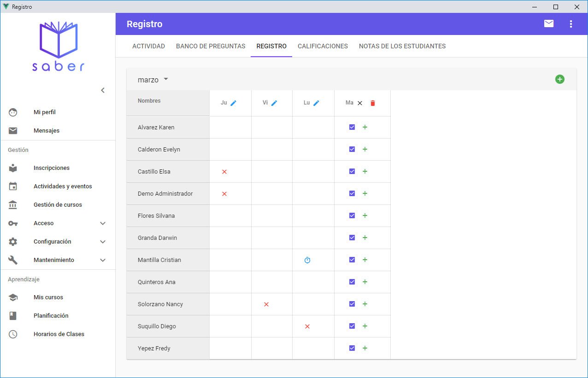Click green plus for Yepez Fredy
Image resolution: width=588 pixels, height=378 pixels.
pos(365,348)
